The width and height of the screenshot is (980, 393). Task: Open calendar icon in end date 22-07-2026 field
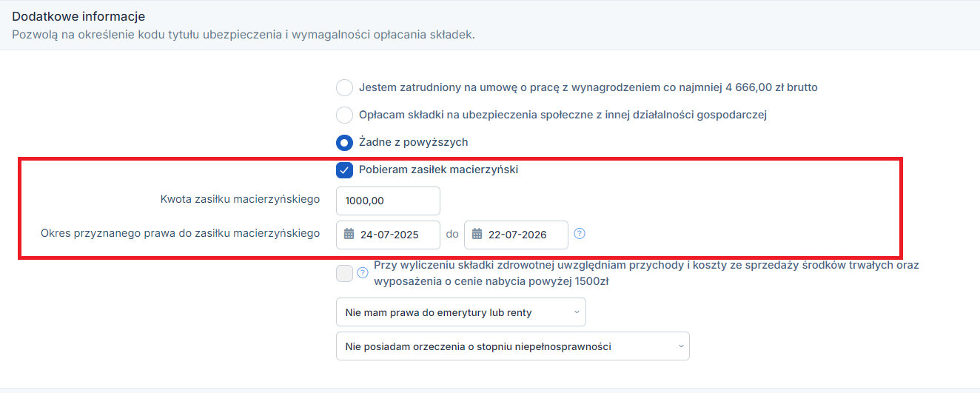point(477,235)
